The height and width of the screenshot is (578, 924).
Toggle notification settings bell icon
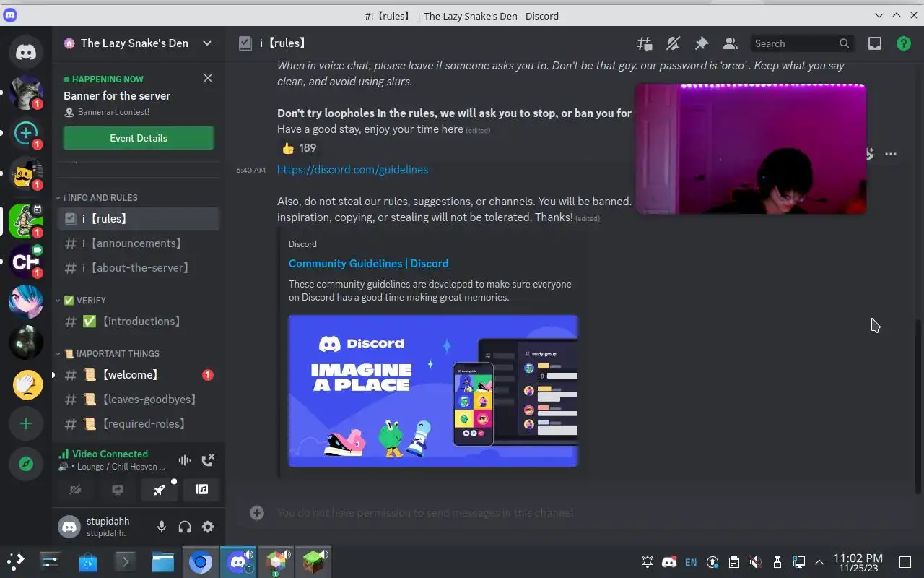673,43
